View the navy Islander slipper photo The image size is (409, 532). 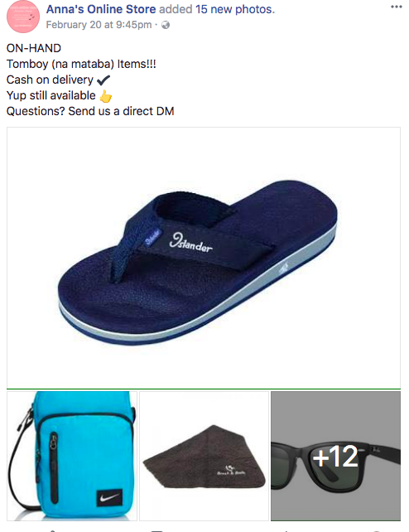[204, 258]
